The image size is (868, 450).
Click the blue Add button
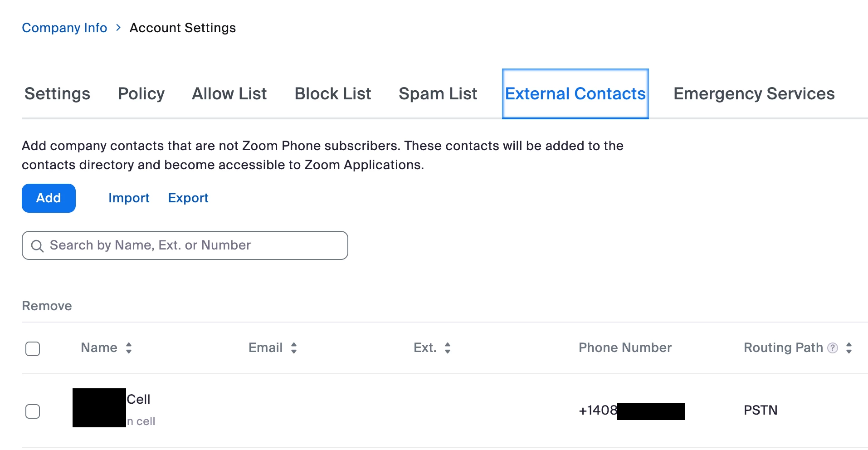[49, 198]
